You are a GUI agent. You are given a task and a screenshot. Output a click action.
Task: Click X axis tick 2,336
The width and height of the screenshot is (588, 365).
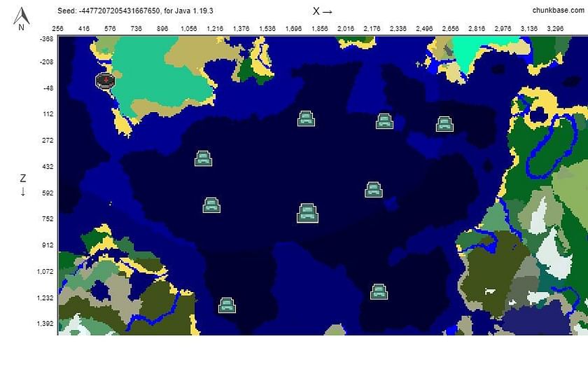pos(398,29)
